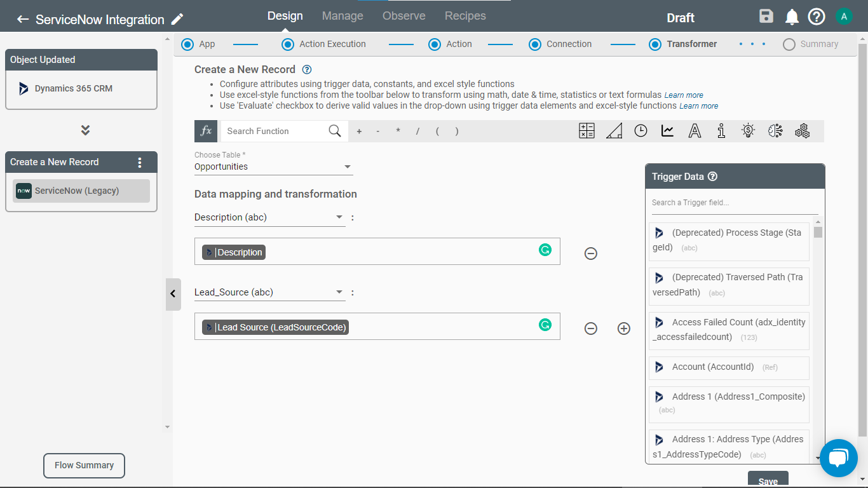Add a new mapping row with plus
This screenshot has height=488, width=868.
[x=624, y=329]
